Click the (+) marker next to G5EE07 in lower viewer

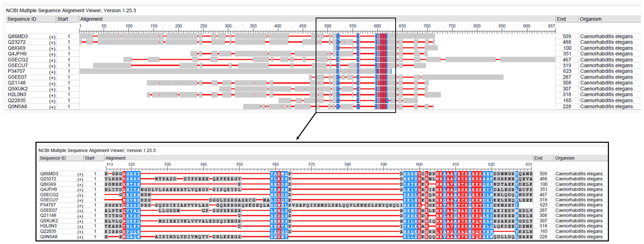tap(80, 211)
